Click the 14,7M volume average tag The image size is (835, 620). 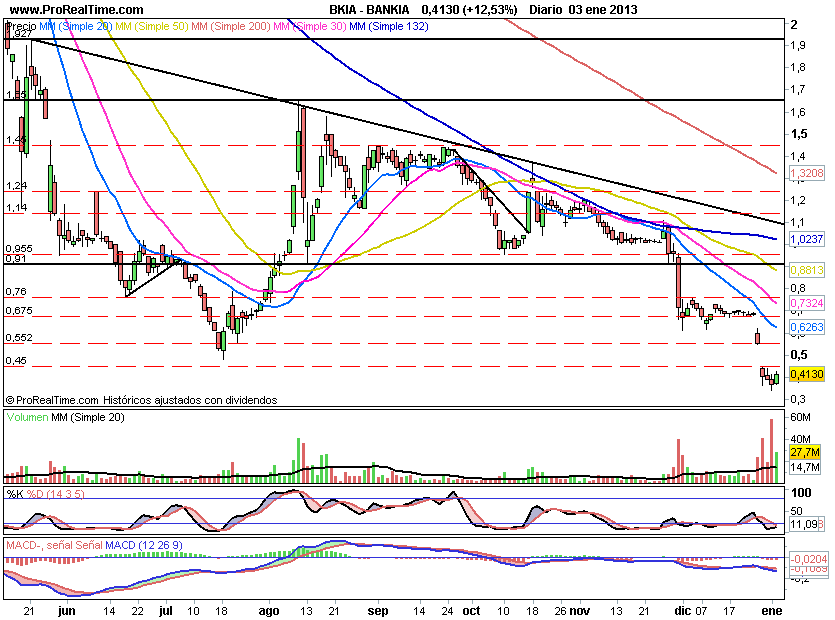coord(805,467)
